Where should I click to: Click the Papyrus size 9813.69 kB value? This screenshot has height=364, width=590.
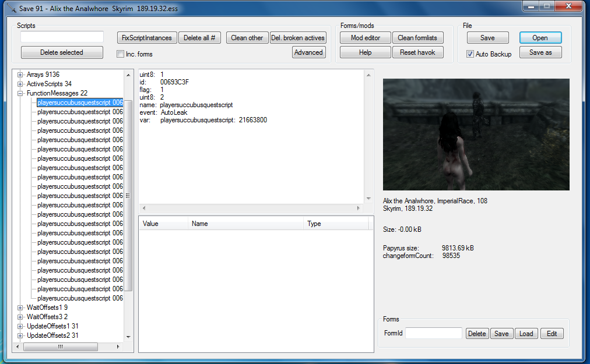(458, 248)
